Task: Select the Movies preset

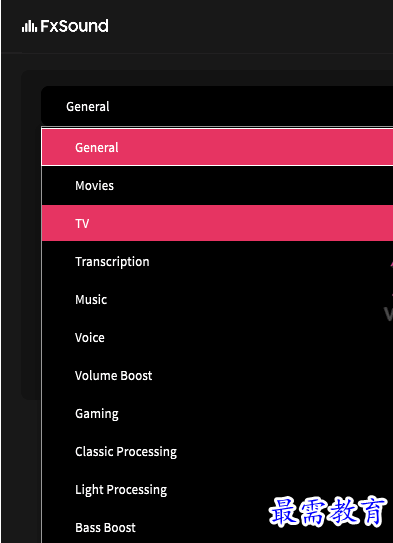Action: pos(217,185)
